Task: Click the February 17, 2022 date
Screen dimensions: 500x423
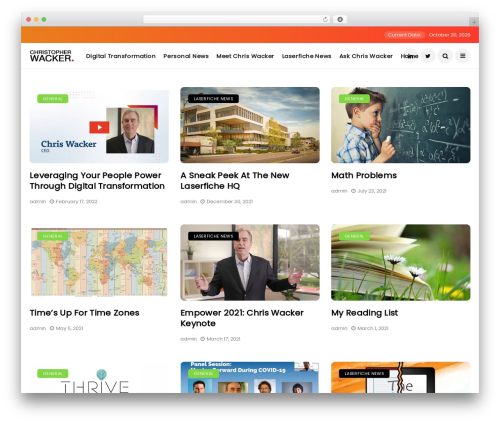Action: [76, 202]
